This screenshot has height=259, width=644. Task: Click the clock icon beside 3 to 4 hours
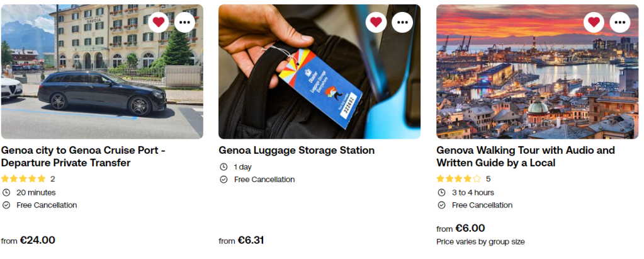tap(441, 193)
